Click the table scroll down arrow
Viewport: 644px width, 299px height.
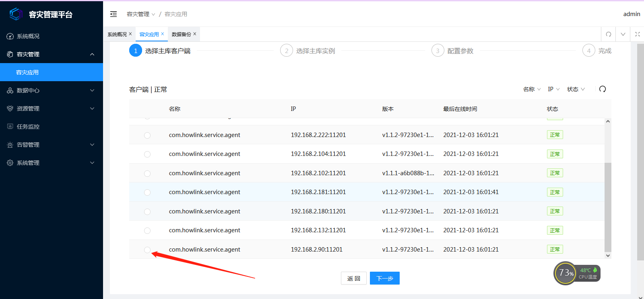[x=608, y=256]
